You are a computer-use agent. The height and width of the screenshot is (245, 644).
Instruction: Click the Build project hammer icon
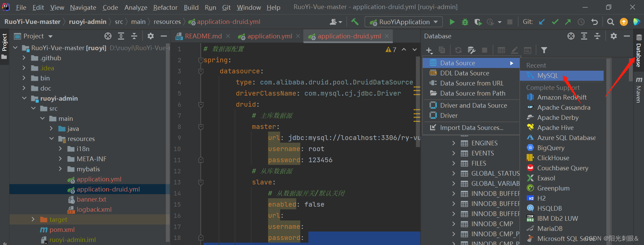click(355, 22)
